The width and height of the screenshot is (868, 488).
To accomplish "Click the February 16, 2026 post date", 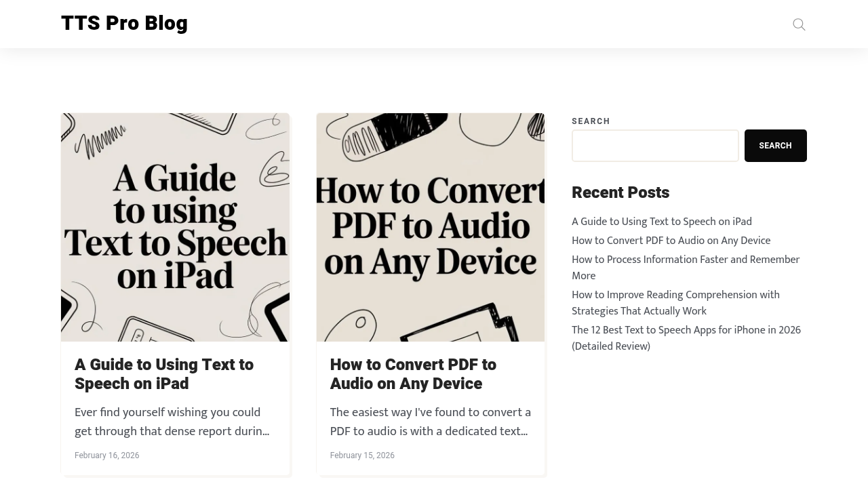I will (x=107, y=455).
